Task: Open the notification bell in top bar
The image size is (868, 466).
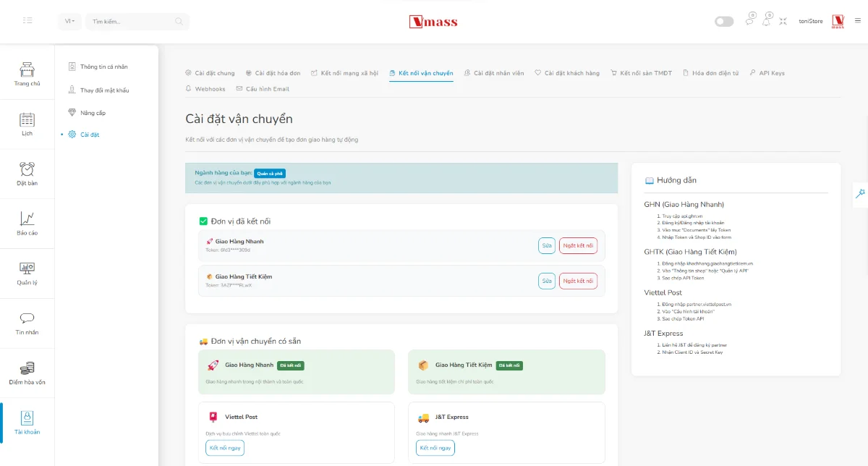Action: (x=766, y=22)
